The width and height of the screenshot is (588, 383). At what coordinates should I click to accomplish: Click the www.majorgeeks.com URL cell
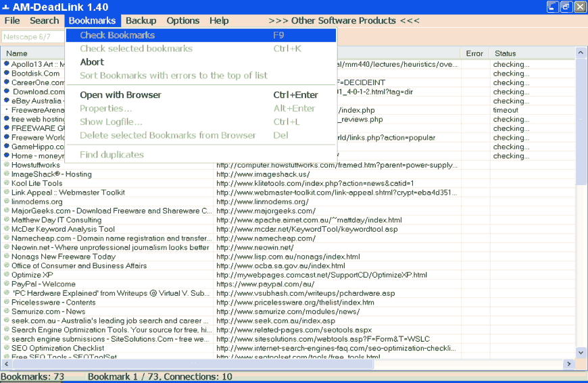[266, 211]
